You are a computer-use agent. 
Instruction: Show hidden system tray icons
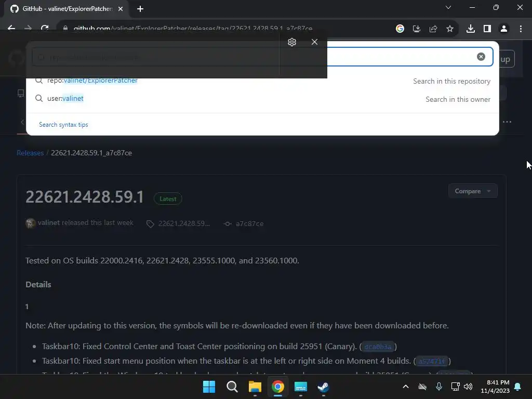point(405,387)
